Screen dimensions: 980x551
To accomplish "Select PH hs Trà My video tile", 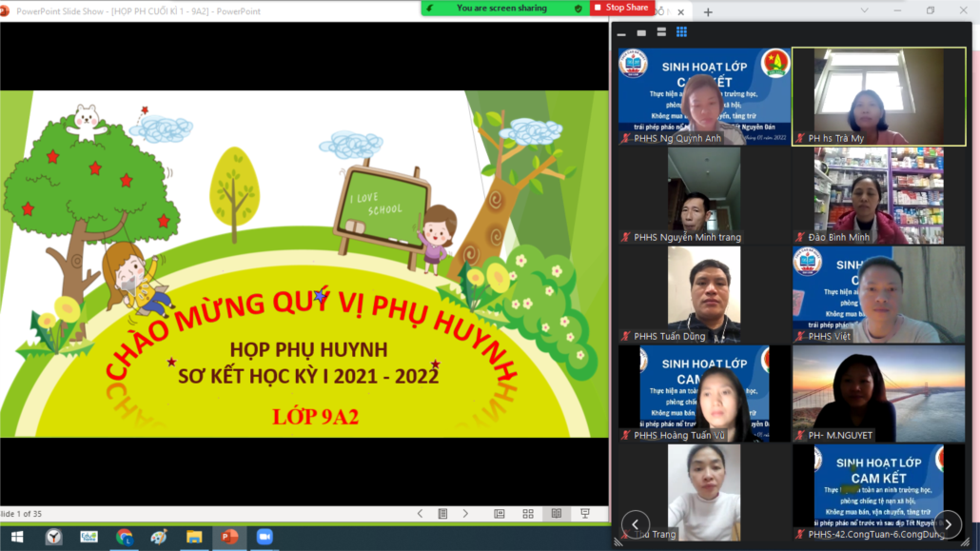I will [878, 96].
